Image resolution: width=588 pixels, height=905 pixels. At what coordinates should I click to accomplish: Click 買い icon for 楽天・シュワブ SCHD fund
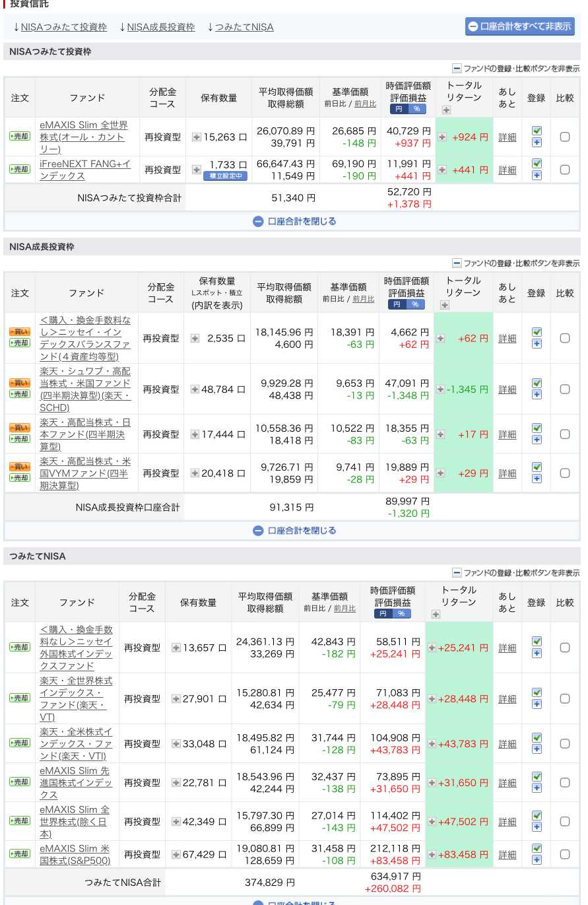click(20, 384)
